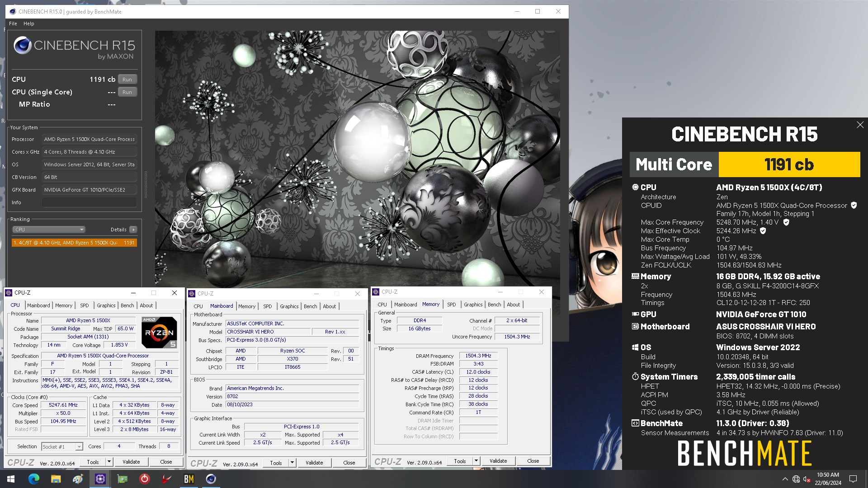Open the red wing-logo taskbar app
Viewport: 868px width, 488px height.
click(x=166, y=479)
